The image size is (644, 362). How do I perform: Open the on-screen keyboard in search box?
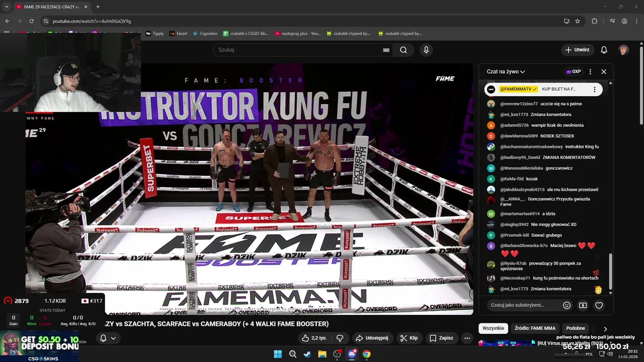[386, 50]
